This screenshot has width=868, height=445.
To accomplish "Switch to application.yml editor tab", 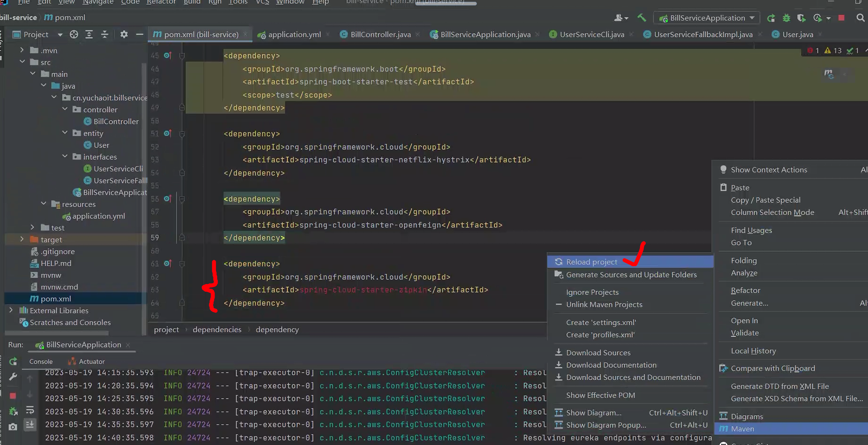I will click(294, 34).
